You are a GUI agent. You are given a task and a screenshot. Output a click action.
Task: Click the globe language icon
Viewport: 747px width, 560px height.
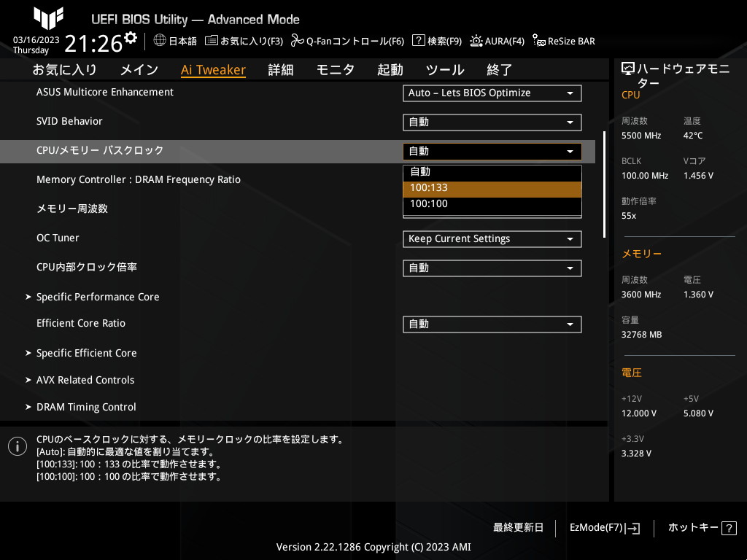pos(160,41)
